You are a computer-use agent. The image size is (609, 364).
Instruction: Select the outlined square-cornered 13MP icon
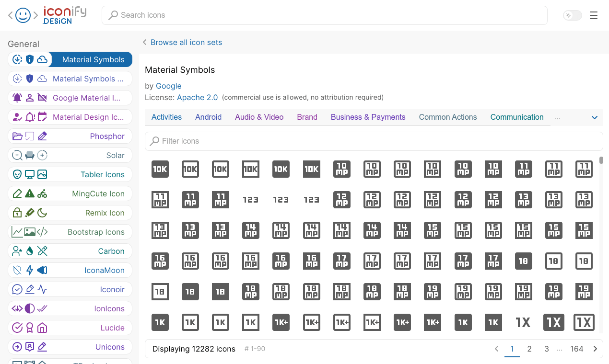pyautogui.click(x=160, y=230)
